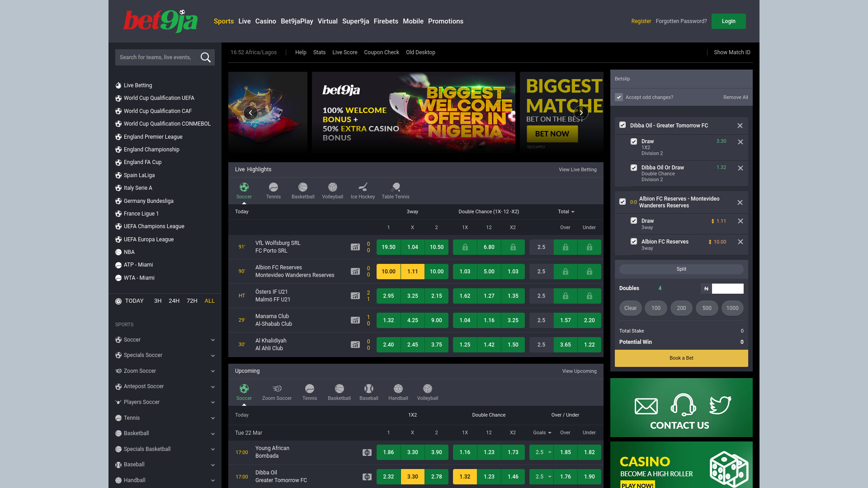Open 2.5 goals dropdown for Young African
This screenshot has width=868, height=488.
click(542, 452)
